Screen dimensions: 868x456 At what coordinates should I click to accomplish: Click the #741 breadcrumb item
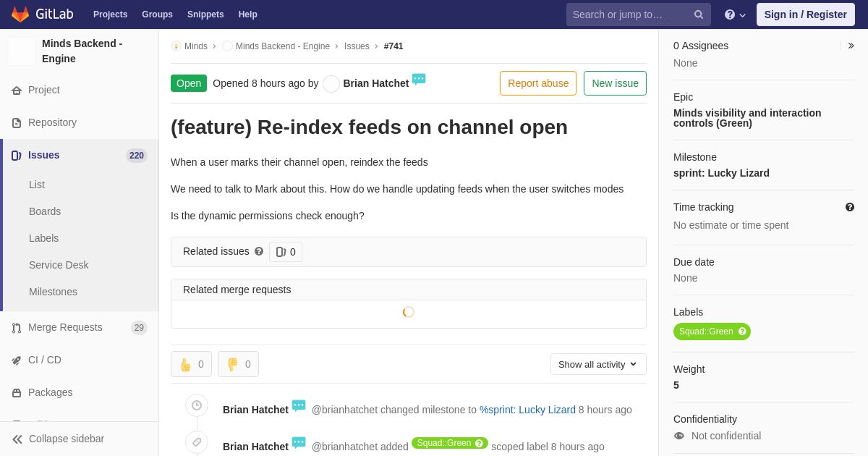393,46
